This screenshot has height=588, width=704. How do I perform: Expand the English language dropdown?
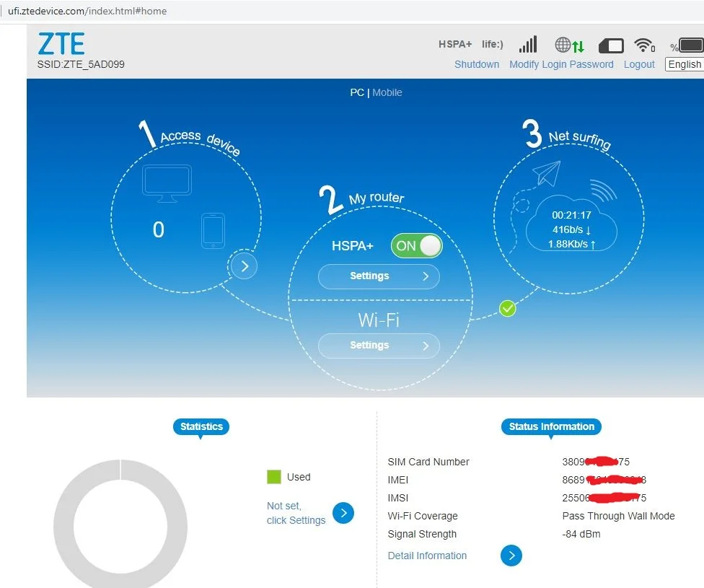(x=685, y=64)
